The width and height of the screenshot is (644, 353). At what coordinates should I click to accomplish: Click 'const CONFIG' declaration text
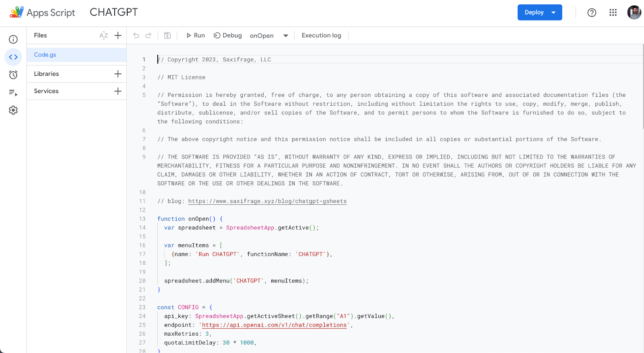(x=178, y=307)
